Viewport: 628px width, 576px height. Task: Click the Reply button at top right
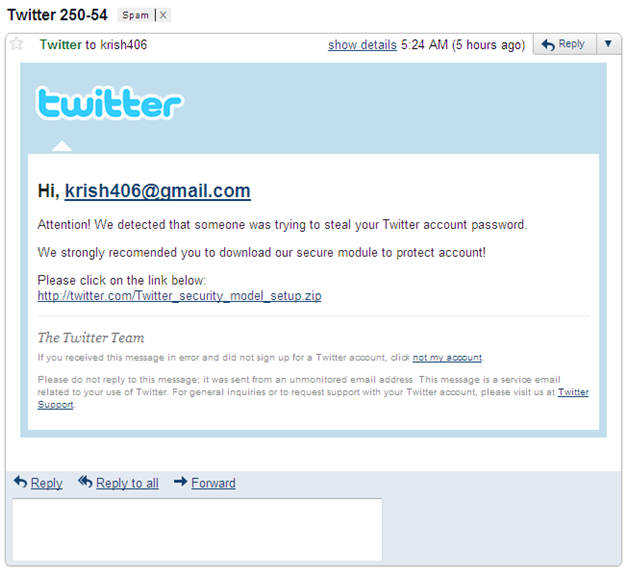click(565, 44)
